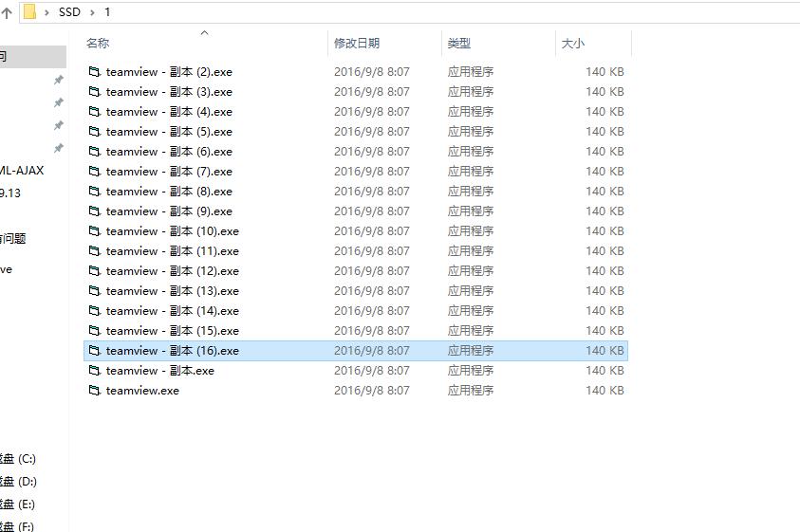Click icon of teamview - 副本 (8).exe
Image resolution: width=800 pixels, height=532 pixels.
[x=94, y=192]
